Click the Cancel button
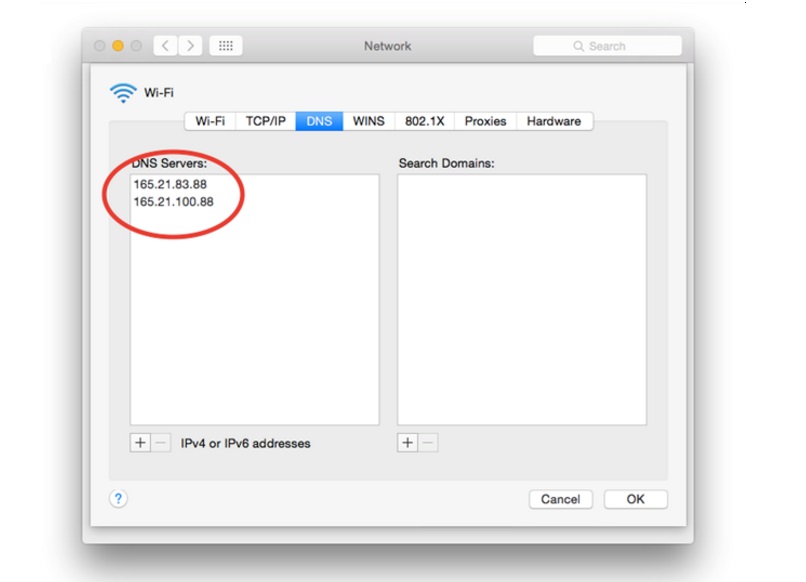Viewport: 806px width, 582px height. point(560,499)
